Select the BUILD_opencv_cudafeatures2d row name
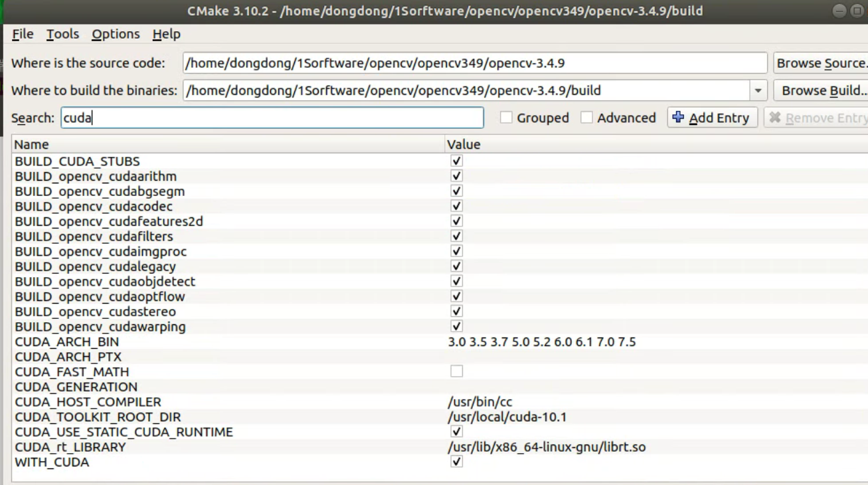Screen dimensions: 868x485 [x=109, y=221]
